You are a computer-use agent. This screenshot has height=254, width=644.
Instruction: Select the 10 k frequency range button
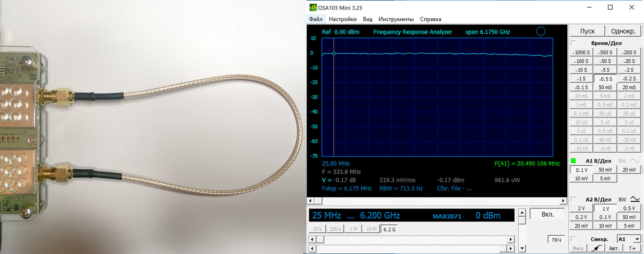[x=317, y=229]
